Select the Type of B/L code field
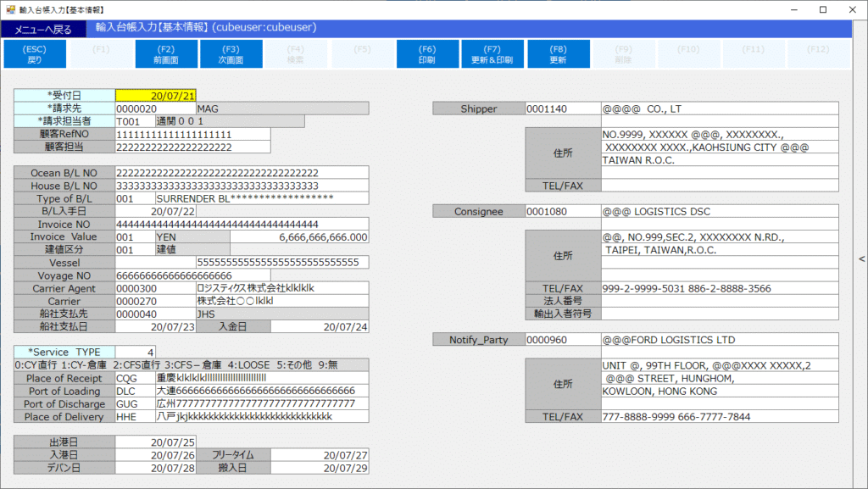 click(134, 198)
